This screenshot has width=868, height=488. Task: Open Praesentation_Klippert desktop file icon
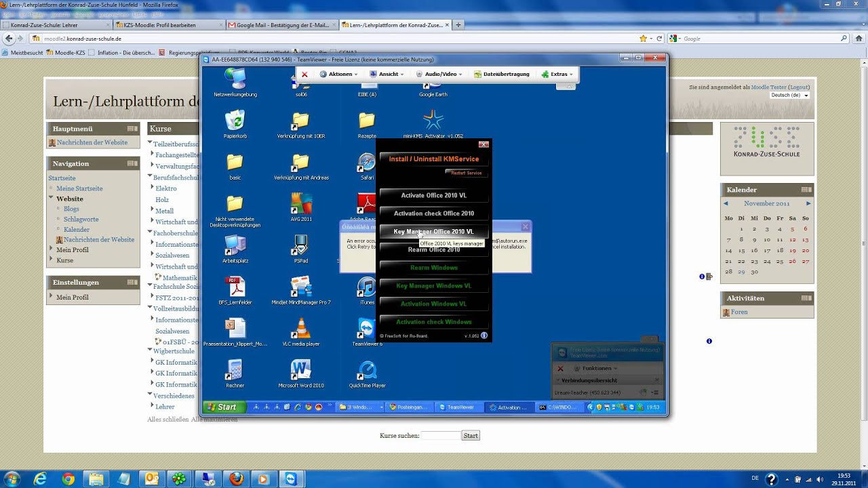pyautogui.click(x=235, y=329)
